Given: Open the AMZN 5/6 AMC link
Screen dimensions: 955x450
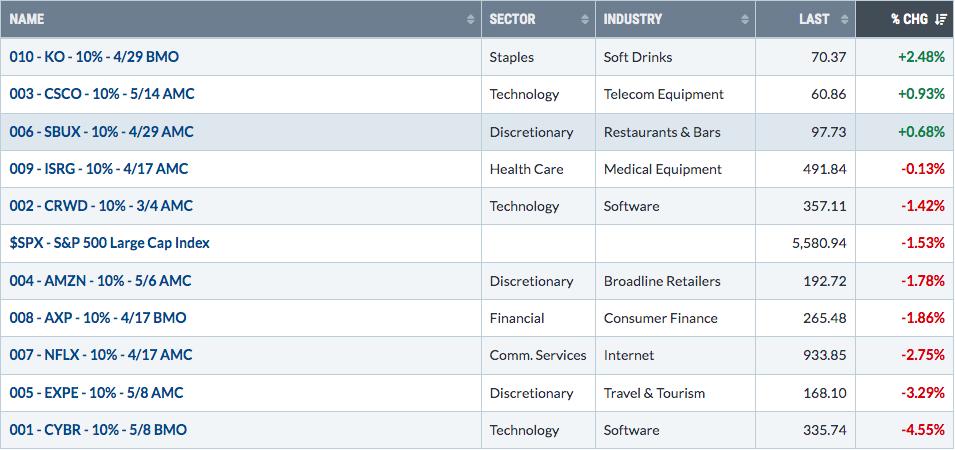Looking at the screenshot, I should pyautogui.click(x=100, y=281).
